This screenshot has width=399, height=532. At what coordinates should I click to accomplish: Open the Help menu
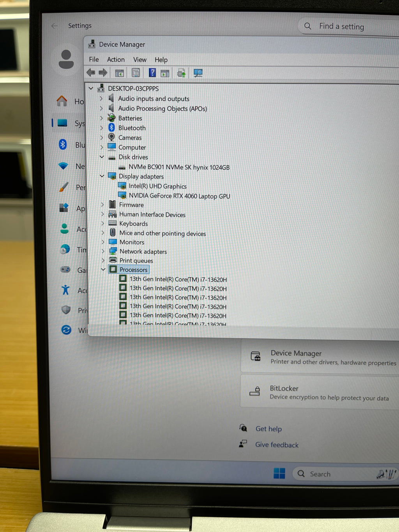pos(161,60)
